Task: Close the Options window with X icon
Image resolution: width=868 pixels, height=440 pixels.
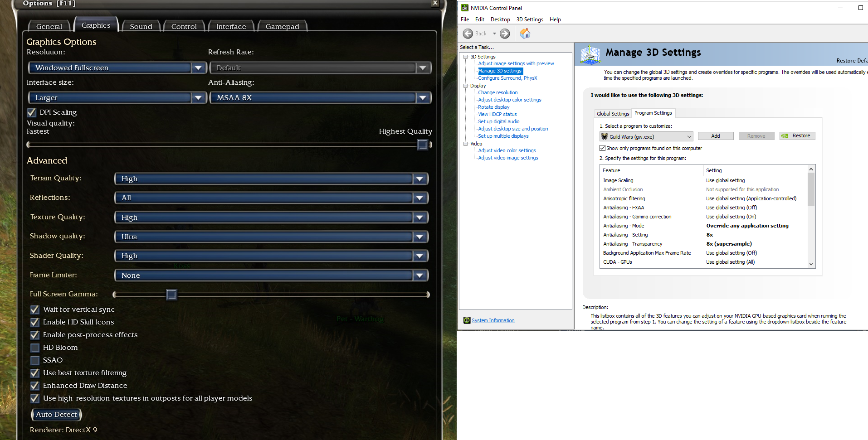Action: pos(435,3)
